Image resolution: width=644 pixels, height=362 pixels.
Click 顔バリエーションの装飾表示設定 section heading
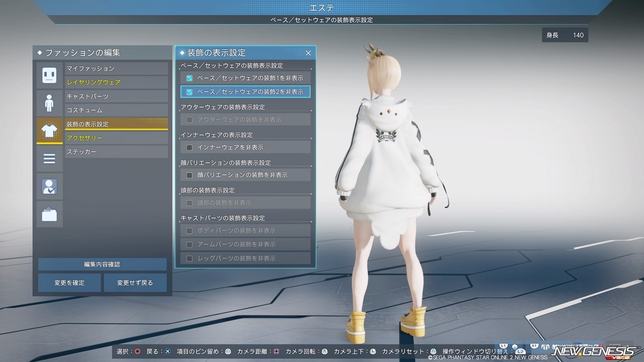click(226, 163)
